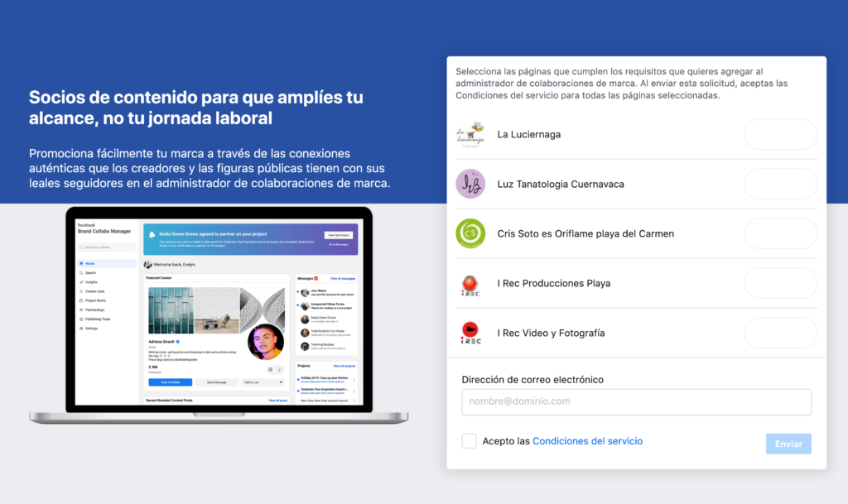
Task: Click Adriana Girardi's round profile photo
Action: coord(265,343)
